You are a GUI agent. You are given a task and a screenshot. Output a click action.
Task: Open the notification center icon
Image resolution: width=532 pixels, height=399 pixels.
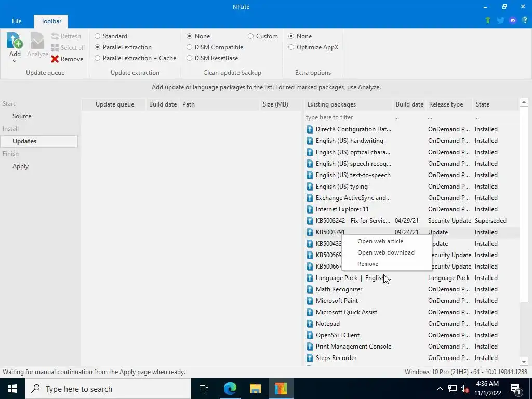click(515, 389)
